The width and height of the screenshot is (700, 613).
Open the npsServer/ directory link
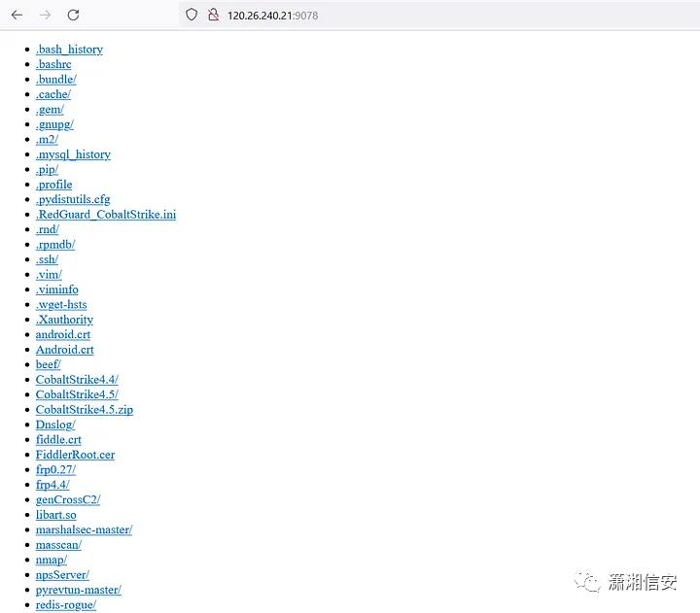[x=62, y=575]
